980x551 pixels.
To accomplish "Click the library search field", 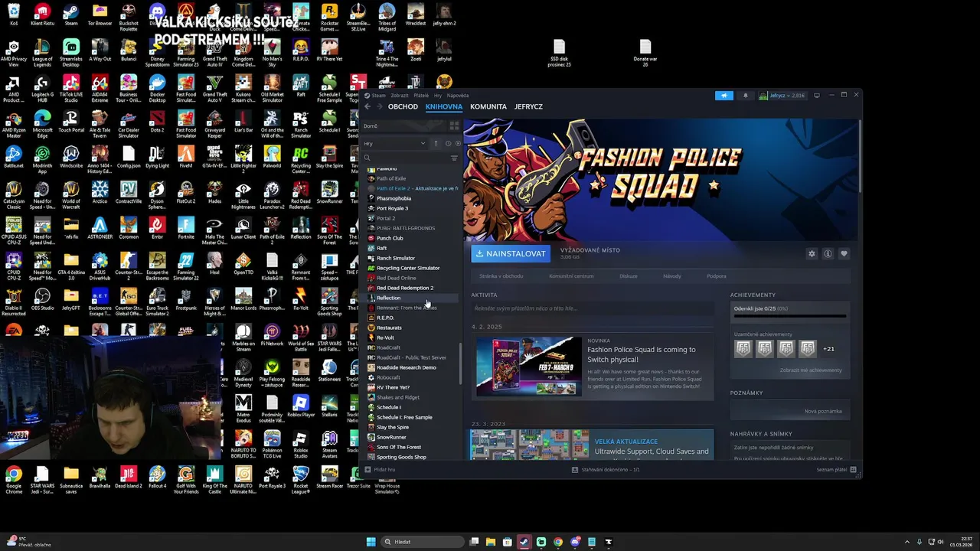I will pyautogui.click(x=406, y=158).
